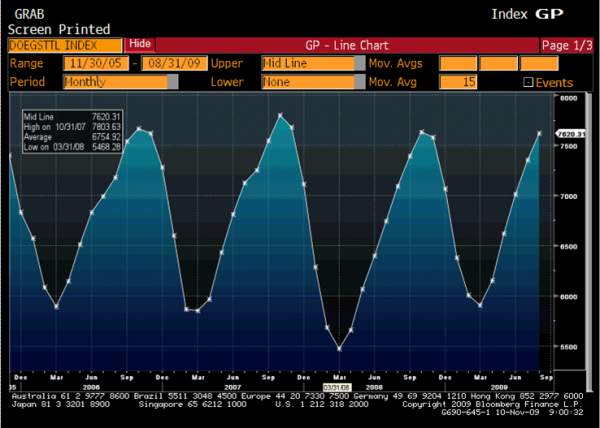Image resolution: width=600 pixels, height=428 pixels.
Task: Expand the Period Monthly dropdown
Action: point(120,82)
